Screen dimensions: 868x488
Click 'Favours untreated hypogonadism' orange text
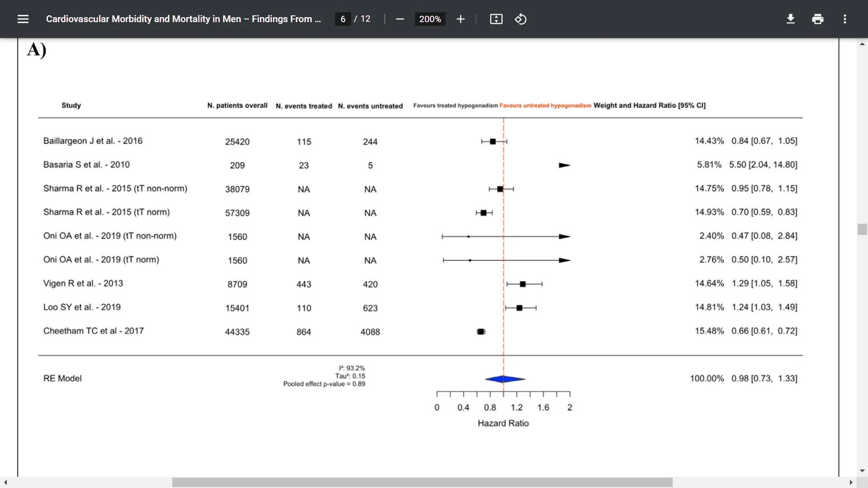[x=545, y=105]
